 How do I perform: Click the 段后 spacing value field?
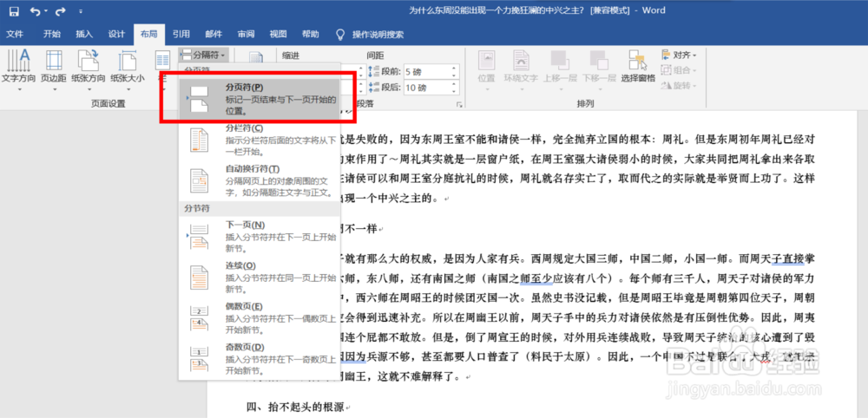[426, 88]
